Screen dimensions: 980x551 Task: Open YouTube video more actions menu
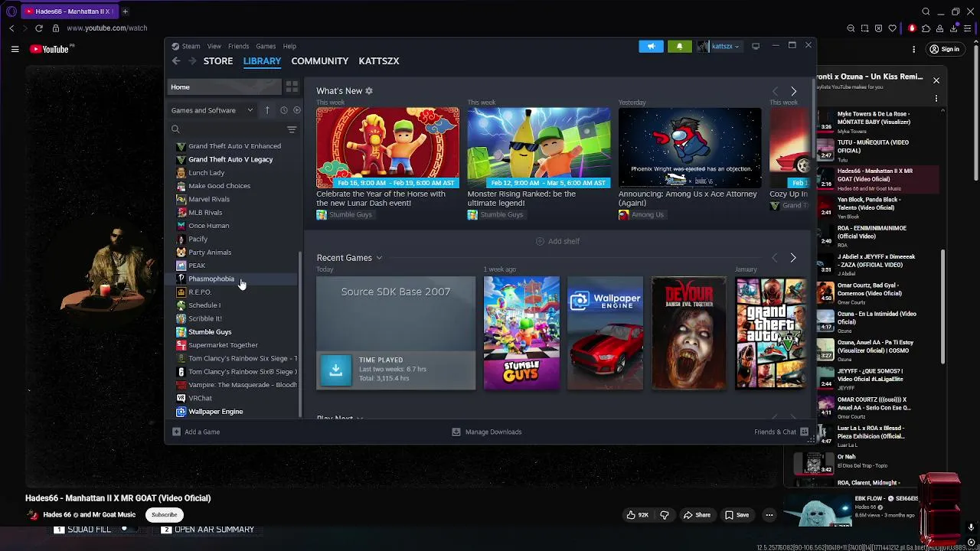tap(769, 515)
